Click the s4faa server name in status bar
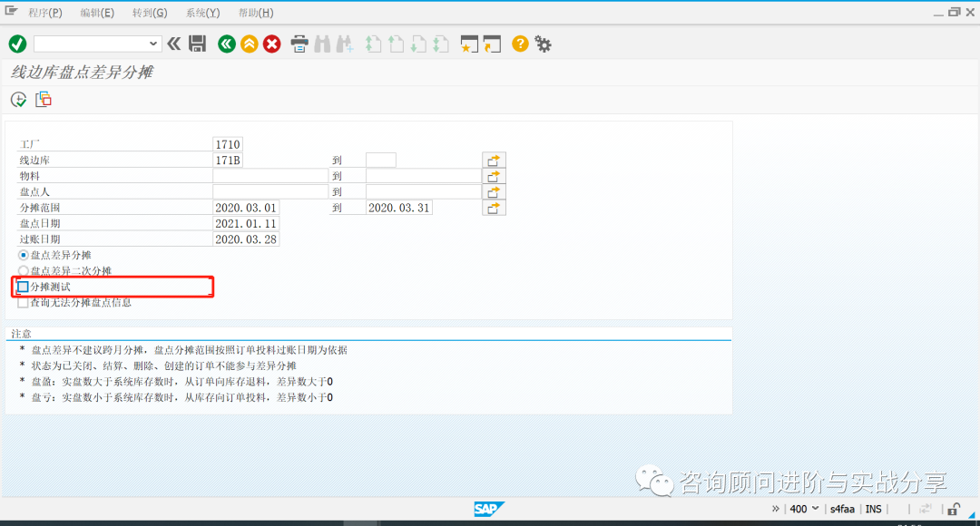The height and width of the screenshot is (526, 980). click(x=842, y=509)
